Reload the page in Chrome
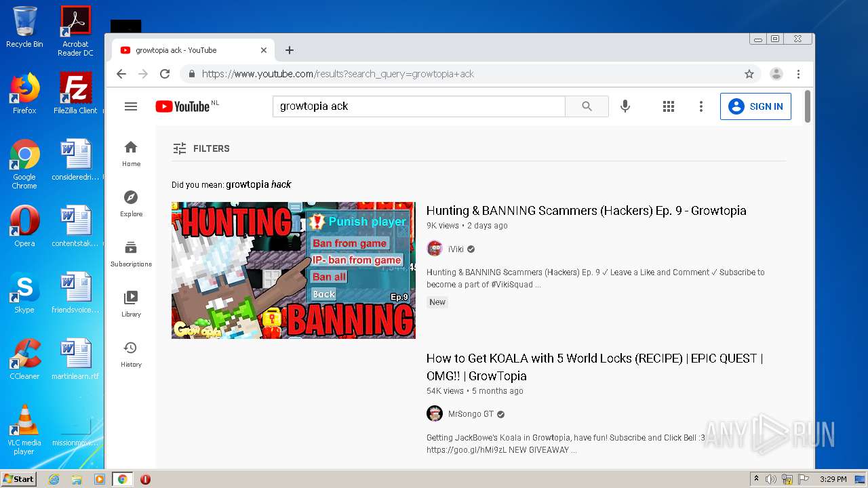The image size is (868, 488). coord(165,74)
